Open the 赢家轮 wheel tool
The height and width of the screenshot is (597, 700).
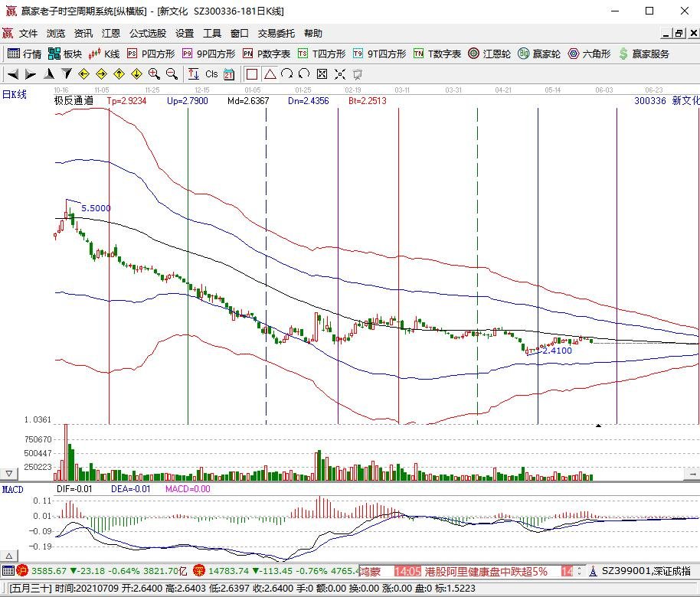[539, 54]
